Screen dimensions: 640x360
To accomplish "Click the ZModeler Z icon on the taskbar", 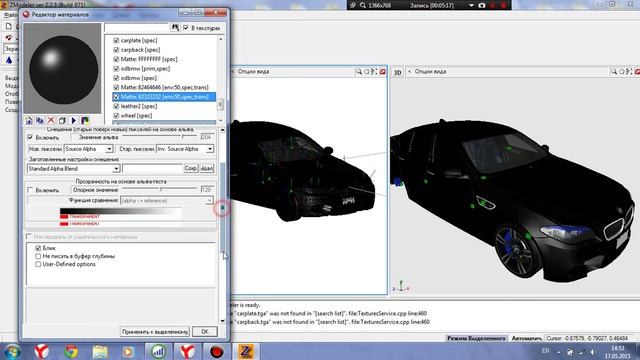I will tap(246, 351).
